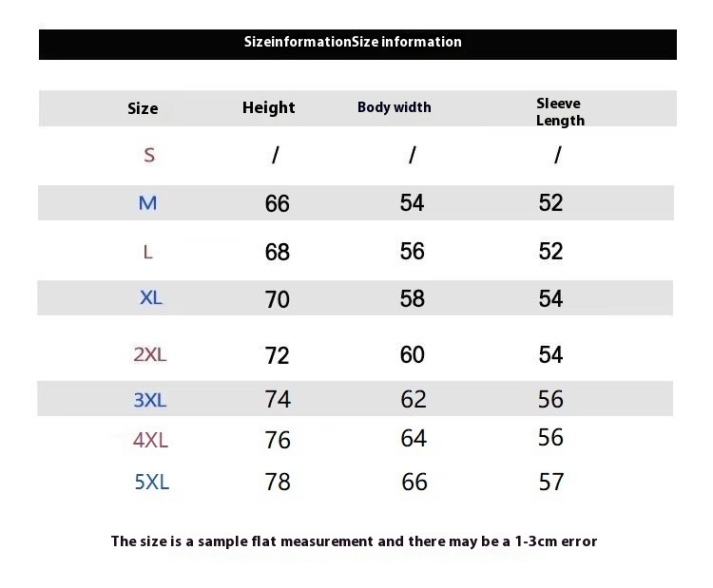Screen dimensions: 713x588
Task: Pick the 3XL size label
Action: pyautogui.click(x=150, y=400)
